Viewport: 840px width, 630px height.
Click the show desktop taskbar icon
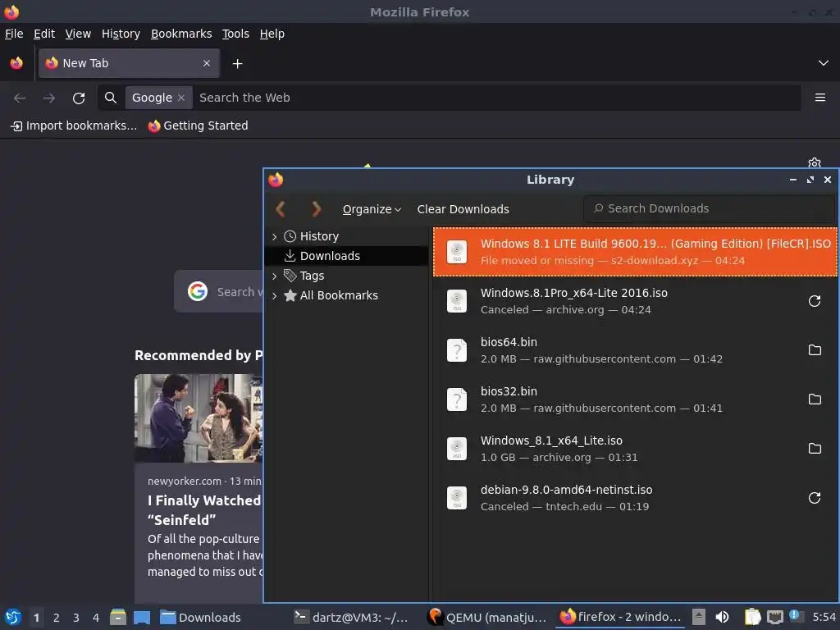(x=142, y=617)
